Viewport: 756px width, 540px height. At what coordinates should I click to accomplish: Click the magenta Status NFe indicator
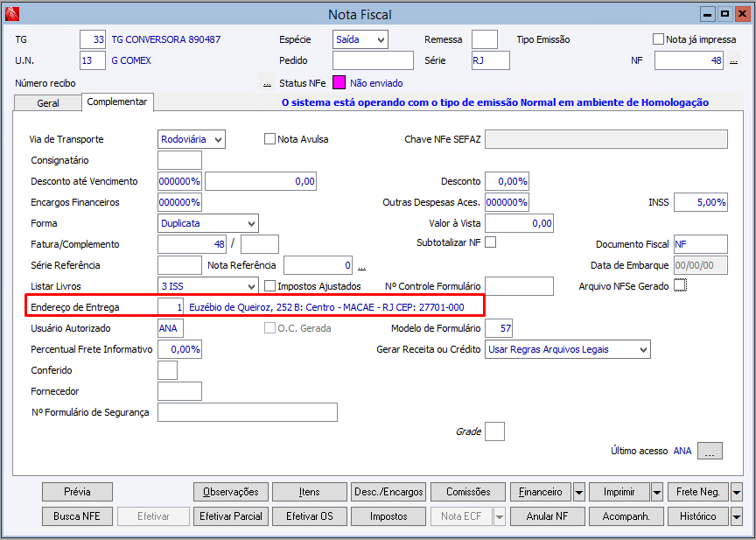coord(339,83)
